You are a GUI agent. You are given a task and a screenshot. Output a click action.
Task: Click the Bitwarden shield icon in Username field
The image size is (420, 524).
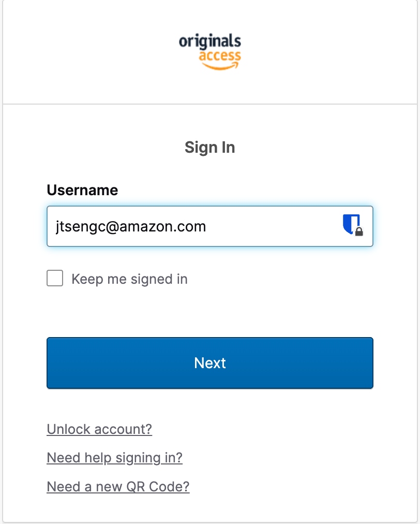pyautogui.click(x=353, y=225)
